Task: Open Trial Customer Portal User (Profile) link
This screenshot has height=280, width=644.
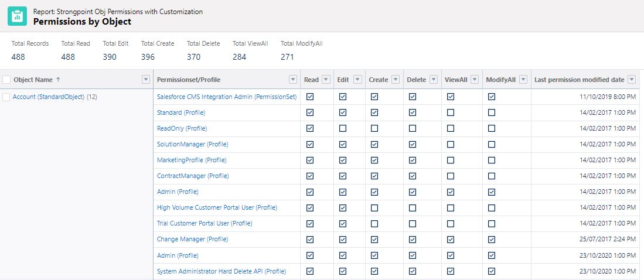Action: click(x=205, y=223)
